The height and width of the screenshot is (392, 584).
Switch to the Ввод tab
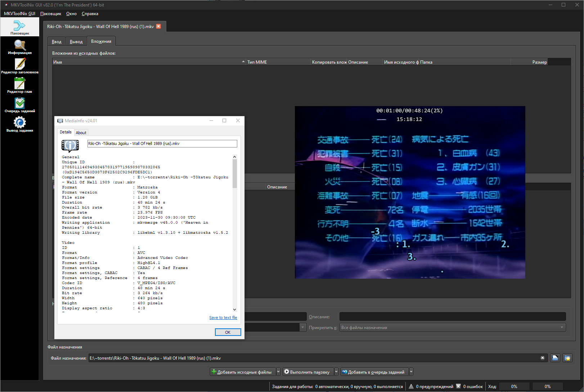(57, 42)
